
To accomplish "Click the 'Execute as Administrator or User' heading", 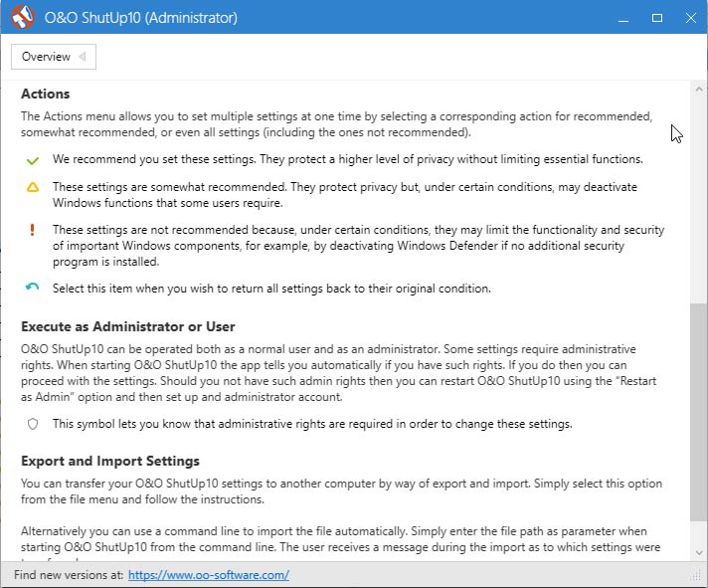I will pos(128,326).
